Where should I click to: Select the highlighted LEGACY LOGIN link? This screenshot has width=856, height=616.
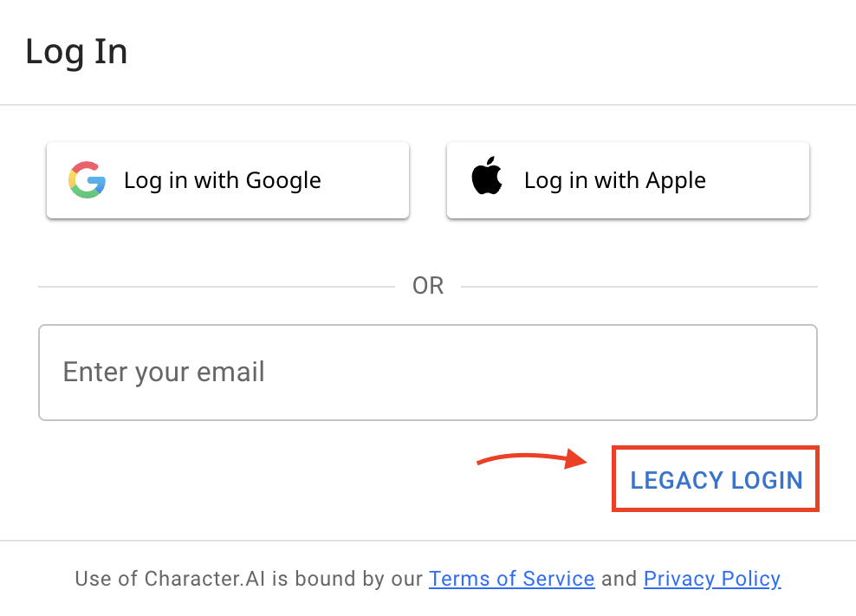pyautogui.click(x=716, y=479)
